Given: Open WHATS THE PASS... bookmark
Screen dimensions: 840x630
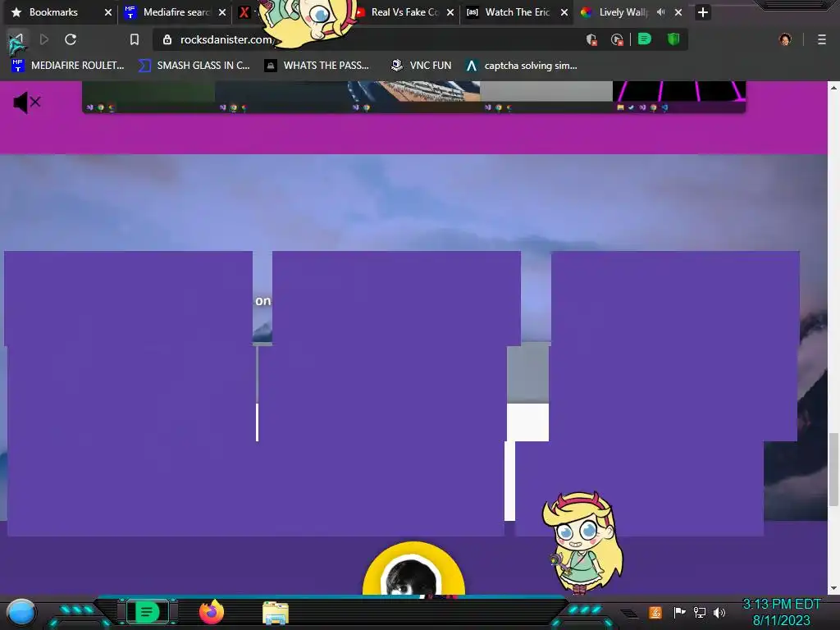Looking at the screenshot, I should (x=317, y=66).
